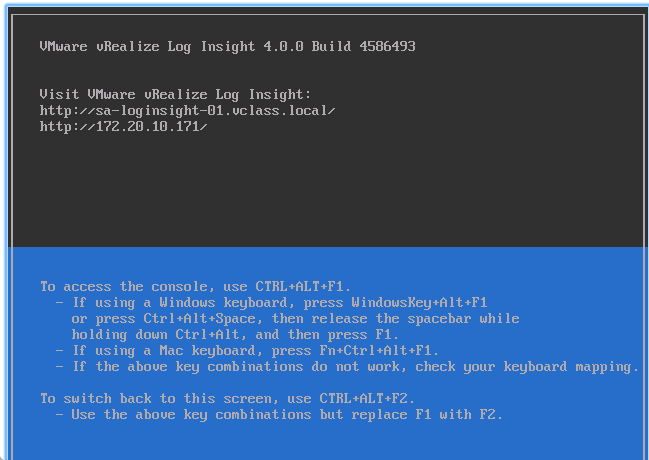The width and height of the screenshot is (649, 460).
Task: Click the sa-loginsight-01.vclass.local URL
Action: pos(188,110)
